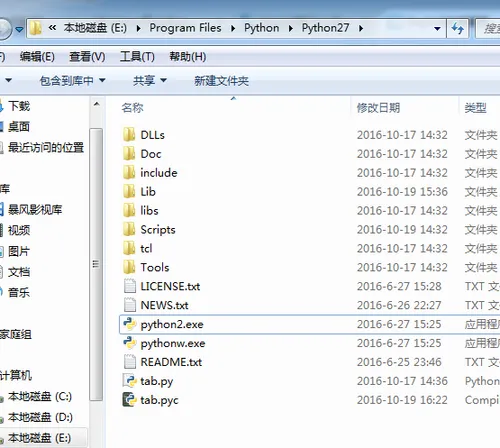Select 本地磁盘 (E:) in navigation pane

(39, 438)
